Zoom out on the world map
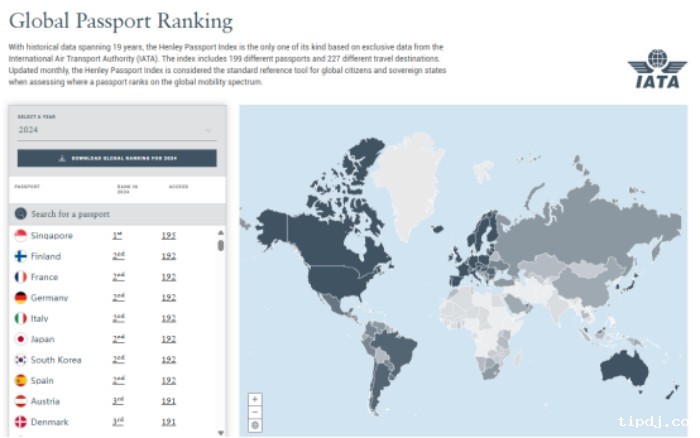The height and width of the screenshot is (438, 700). click(x=255, y=412)
